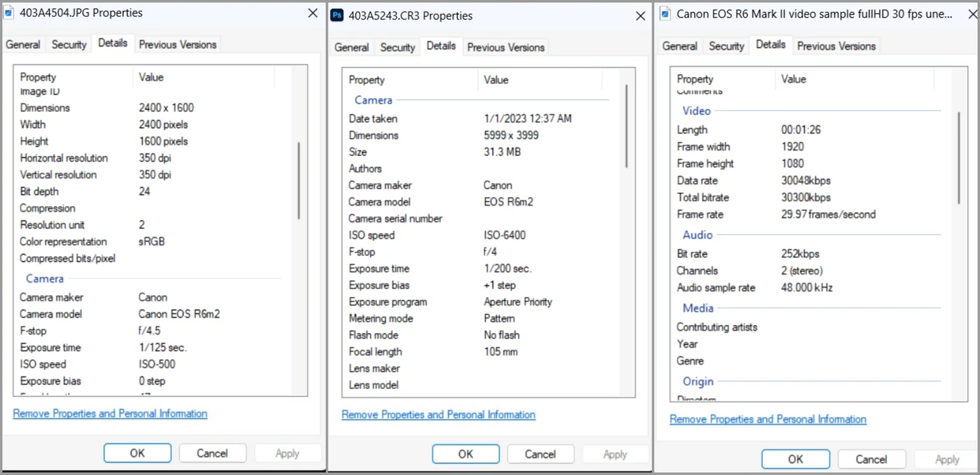Select Data rate value 30048kbps

tap(806, 180)
